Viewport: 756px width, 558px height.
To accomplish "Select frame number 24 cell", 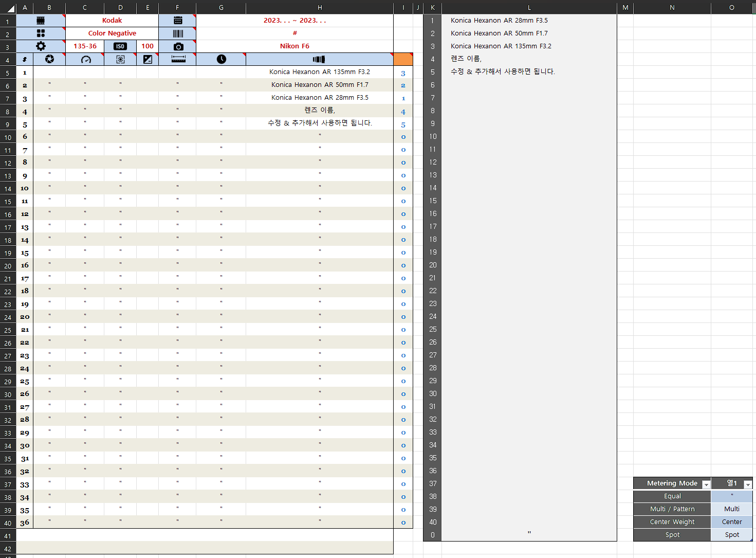I will click(x=25, y=368).
